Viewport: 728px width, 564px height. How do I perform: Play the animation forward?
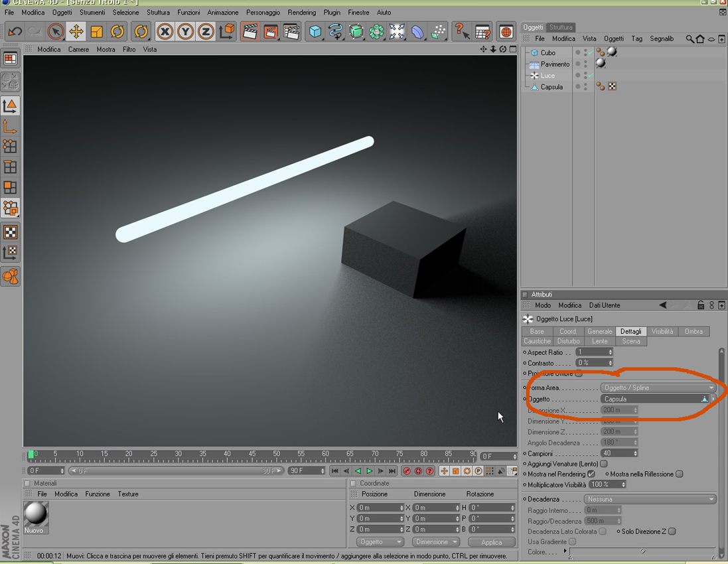pos(369,470)
